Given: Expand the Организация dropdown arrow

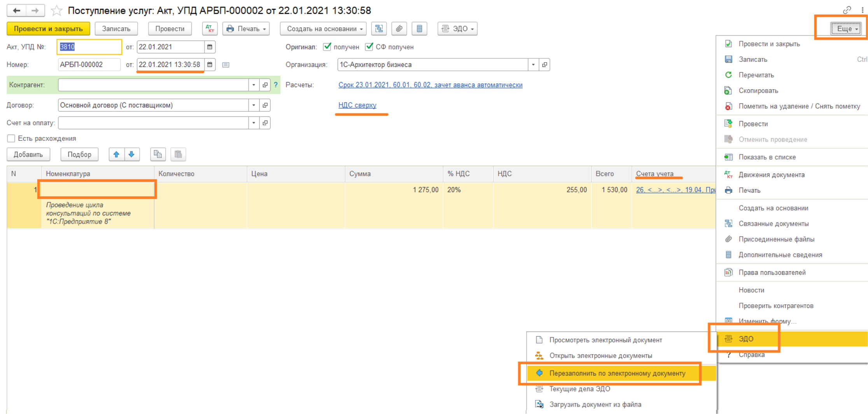Looking at the screenshot, I should pyautogui.click(x=533, y=65).
